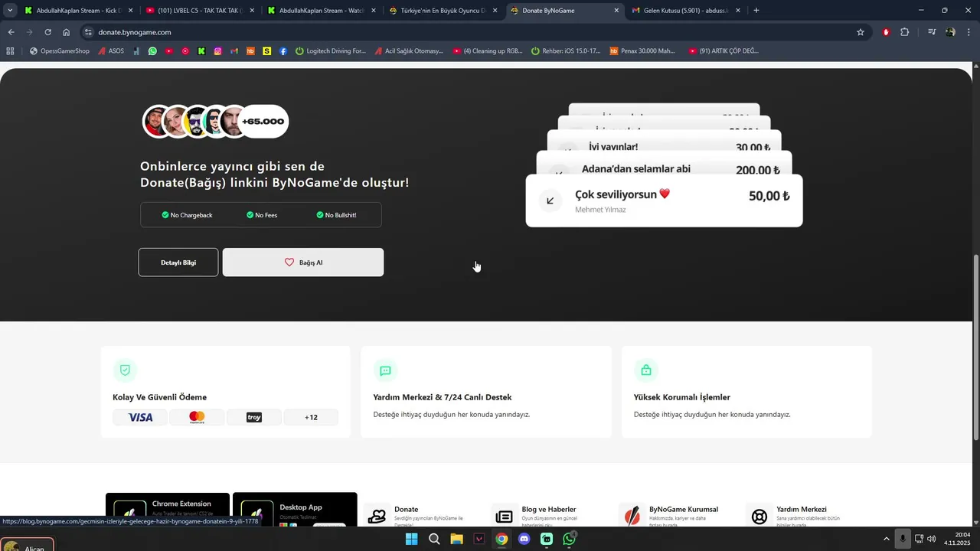Open the Detaylı Bilgi button
The width and height of the screenshot is (980, 551).
178,262
